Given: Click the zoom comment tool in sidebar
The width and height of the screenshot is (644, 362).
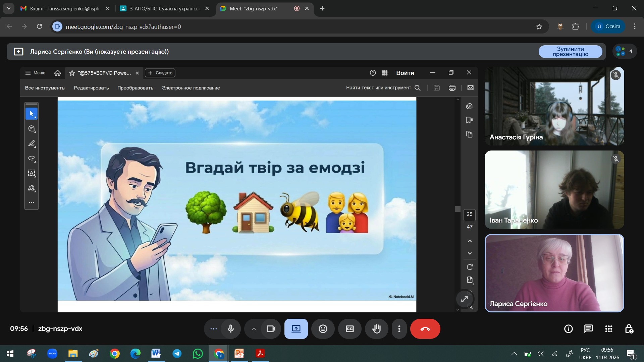Looking at the screenshot, I should pos(32,129).
